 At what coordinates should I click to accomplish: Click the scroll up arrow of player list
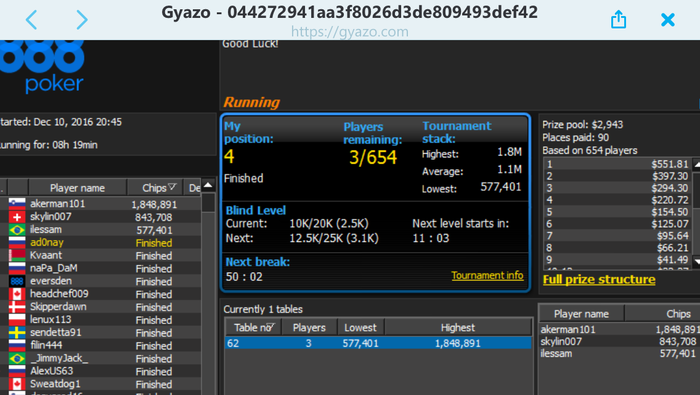208,185
